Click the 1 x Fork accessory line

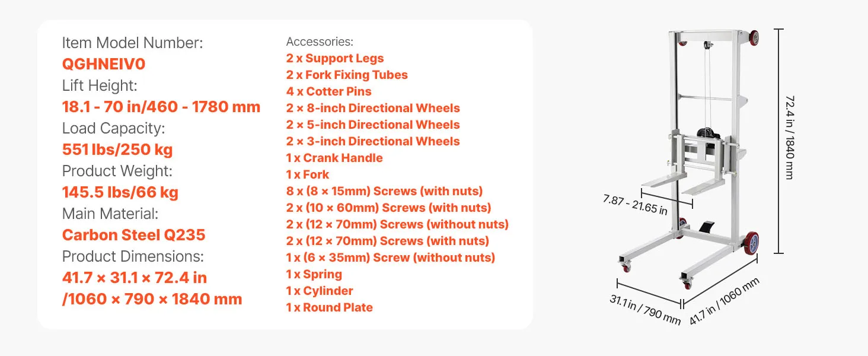click(308, 174)
